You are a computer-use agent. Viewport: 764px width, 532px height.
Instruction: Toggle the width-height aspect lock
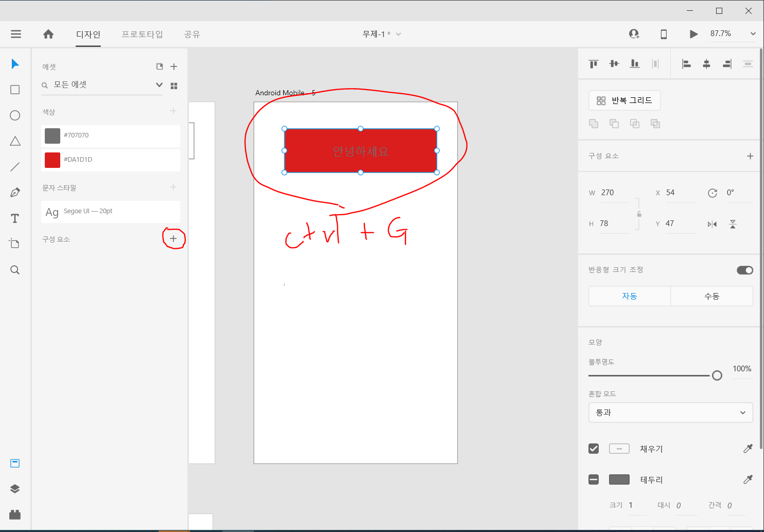point(639,214)
